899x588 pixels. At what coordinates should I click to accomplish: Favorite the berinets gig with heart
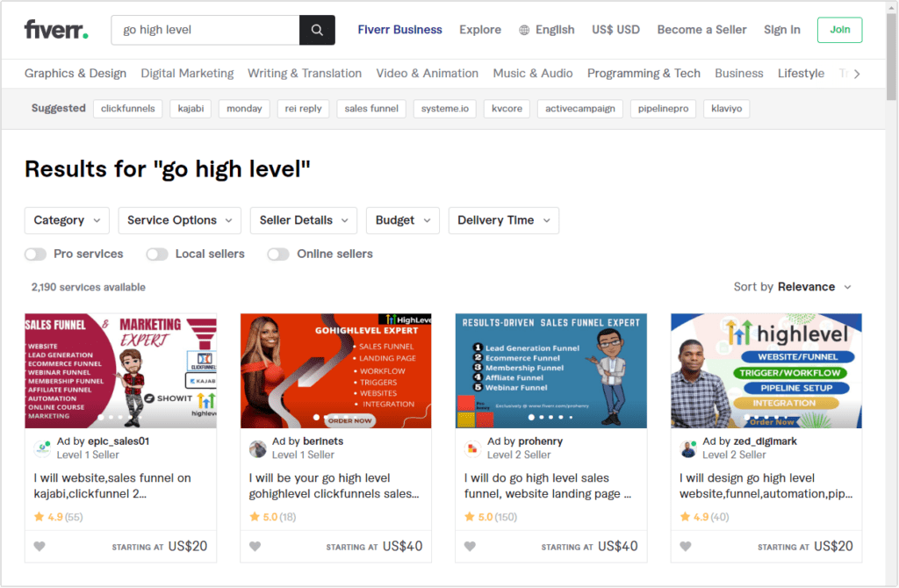click(255, 546)
